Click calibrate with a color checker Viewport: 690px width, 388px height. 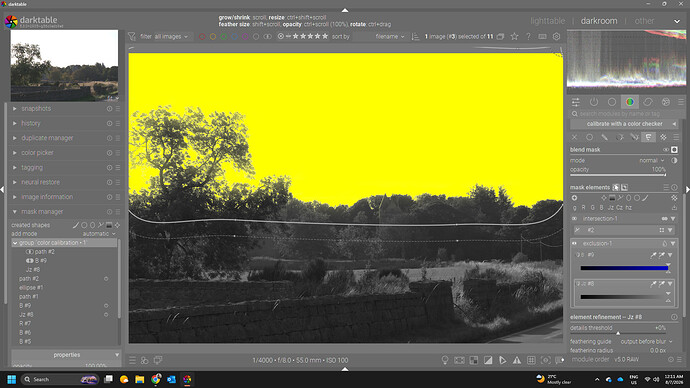pyautogui.click(x=624, y=124)
